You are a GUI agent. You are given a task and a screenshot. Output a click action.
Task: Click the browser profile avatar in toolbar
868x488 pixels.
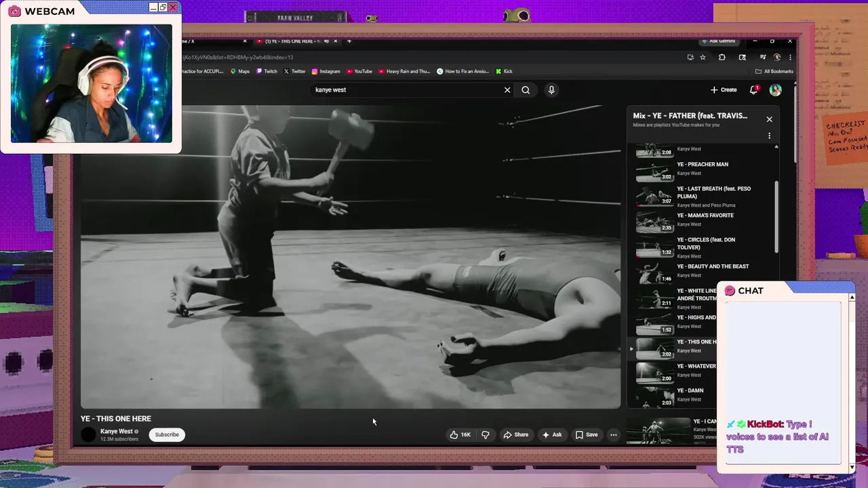click(776, 58)
